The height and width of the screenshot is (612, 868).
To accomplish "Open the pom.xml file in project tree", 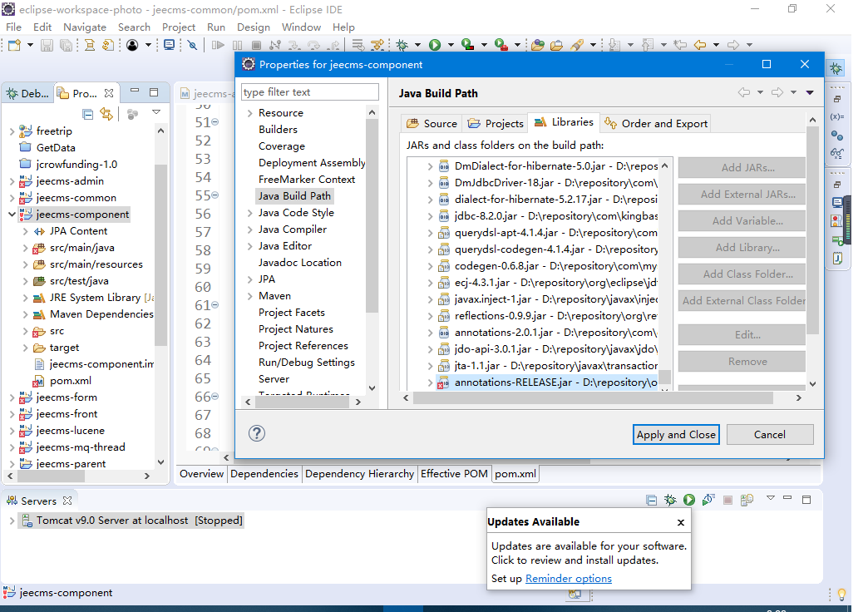I will click(x=70, y=381).
